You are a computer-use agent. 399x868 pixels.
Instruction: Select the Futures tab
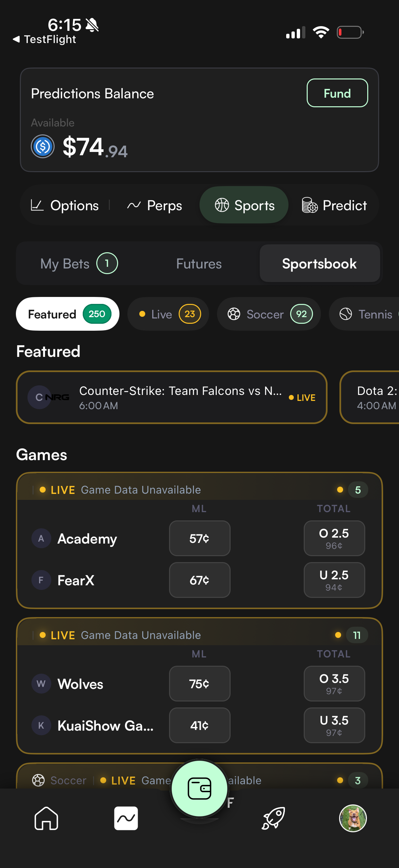pos(199,264)
